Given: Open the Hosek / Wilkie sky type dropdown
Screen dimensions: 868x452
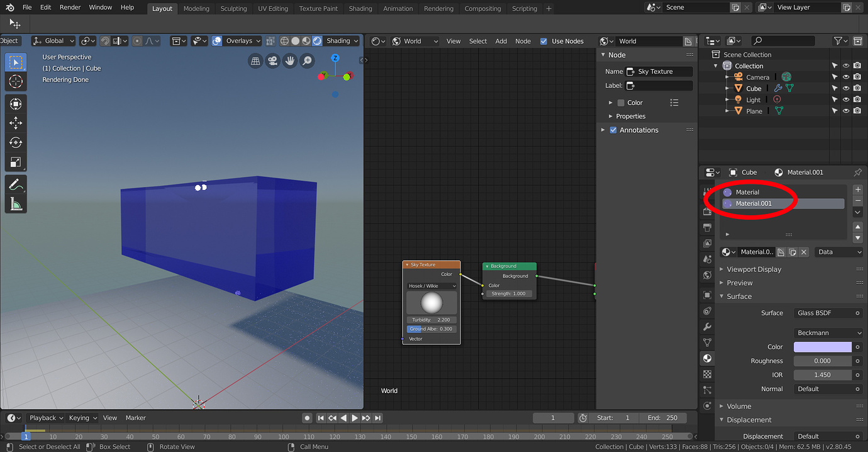Looking at the screenshot, I should [431, 286].
